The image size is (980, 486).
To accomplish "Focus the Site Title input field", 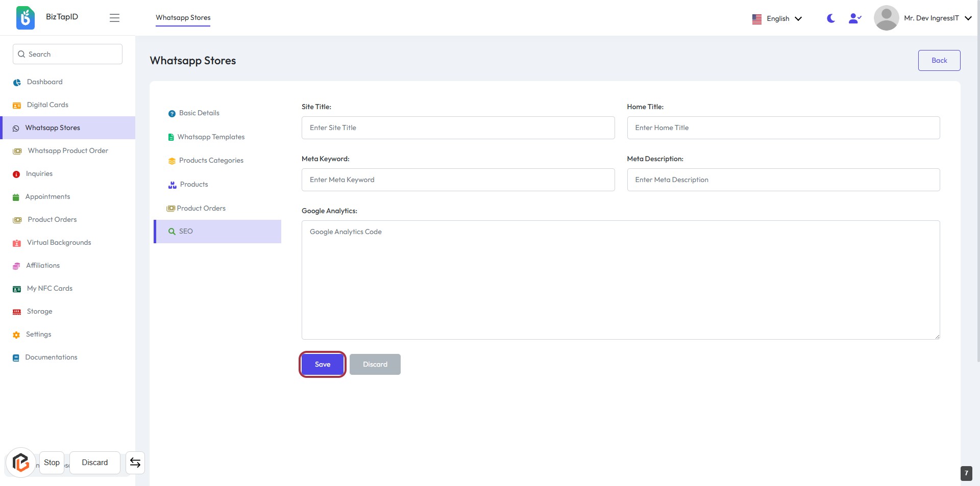I will pyautogui.click(x=458, y=128).
